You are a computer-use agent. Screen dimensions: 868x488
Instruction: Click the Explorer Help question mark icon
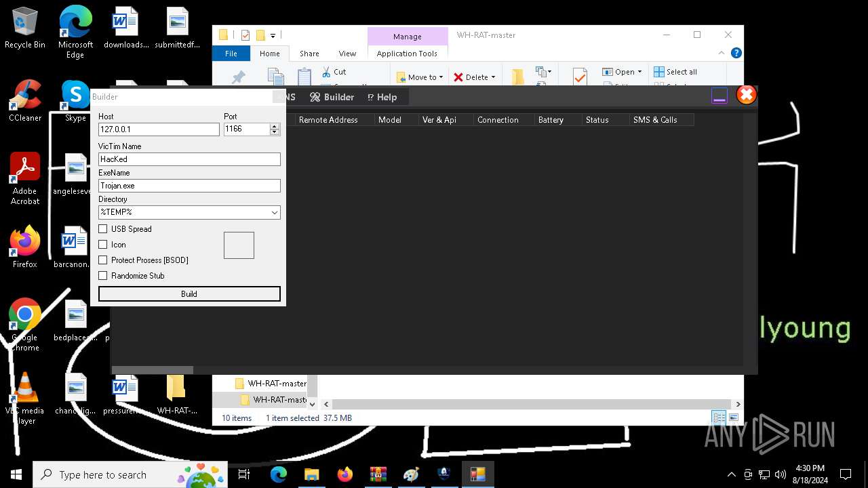pos(736,53)
